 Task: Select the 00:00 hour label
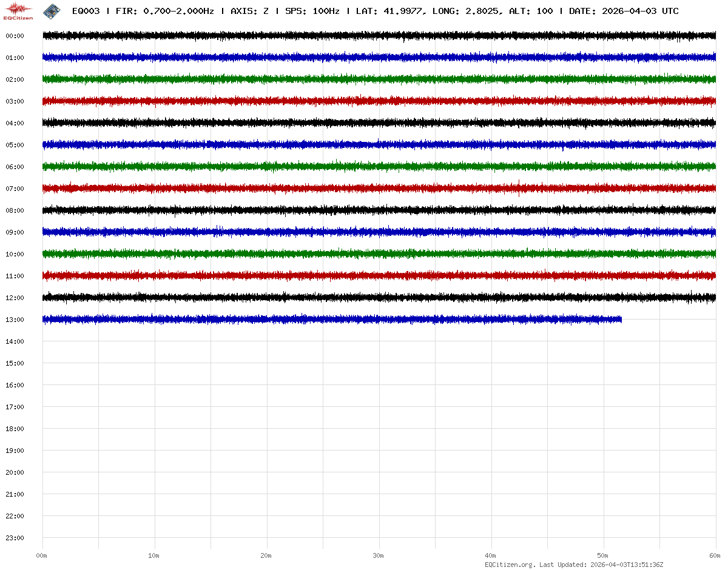[15, 36]
